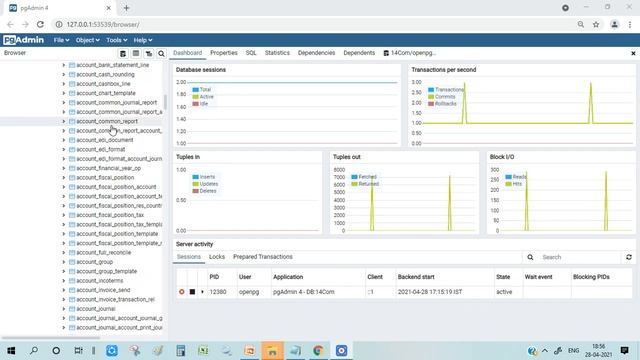640x360 pixels.
Task: Select account_group_template table
Action: (x=107, y=271)
